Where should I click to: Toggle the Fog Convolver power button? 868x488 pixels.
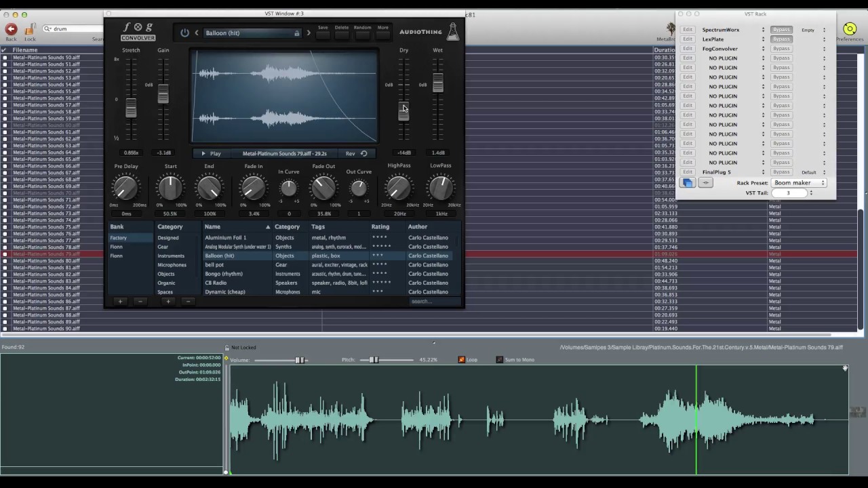pos(184,33)
